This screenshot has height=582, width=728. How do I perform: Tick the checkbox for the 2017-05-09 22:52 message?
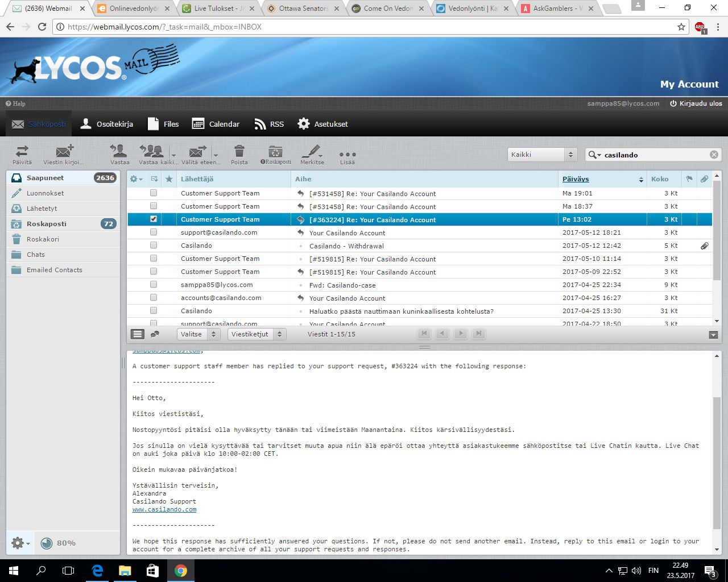[x=154, y=272]
